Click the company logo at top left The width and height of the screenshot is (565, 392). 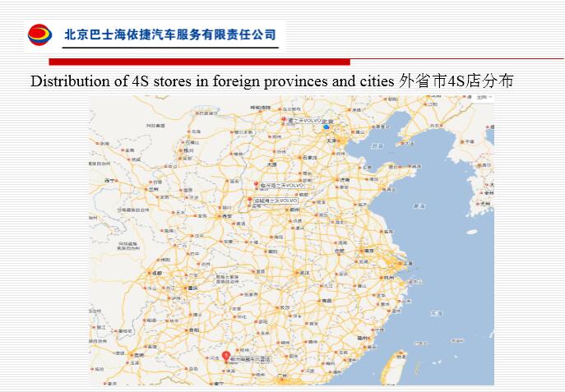click(x=40, y=35)
